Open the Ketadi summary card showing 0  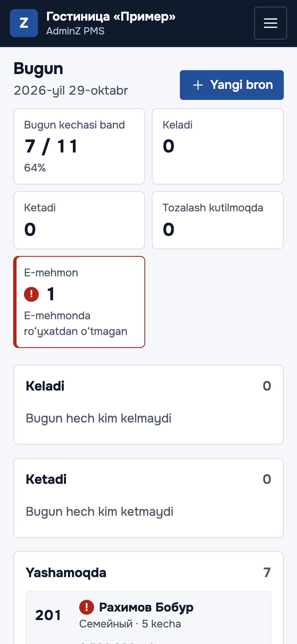point(79,220)
